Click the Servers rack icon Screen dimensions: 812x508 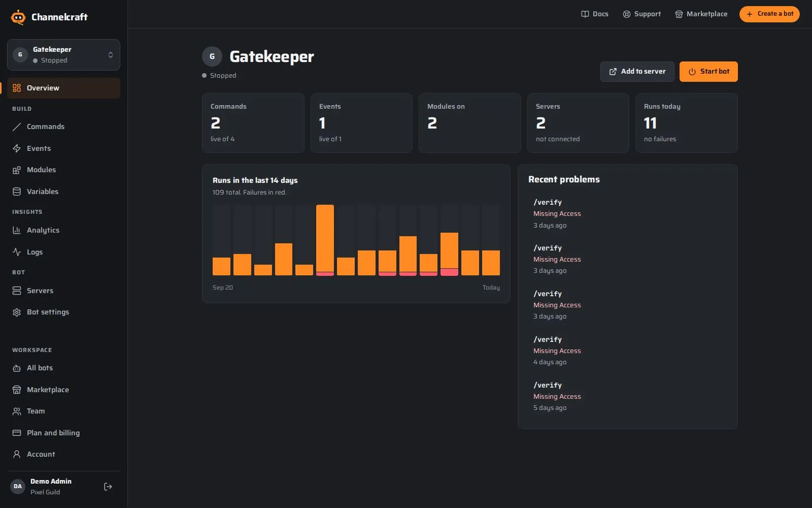17,291
